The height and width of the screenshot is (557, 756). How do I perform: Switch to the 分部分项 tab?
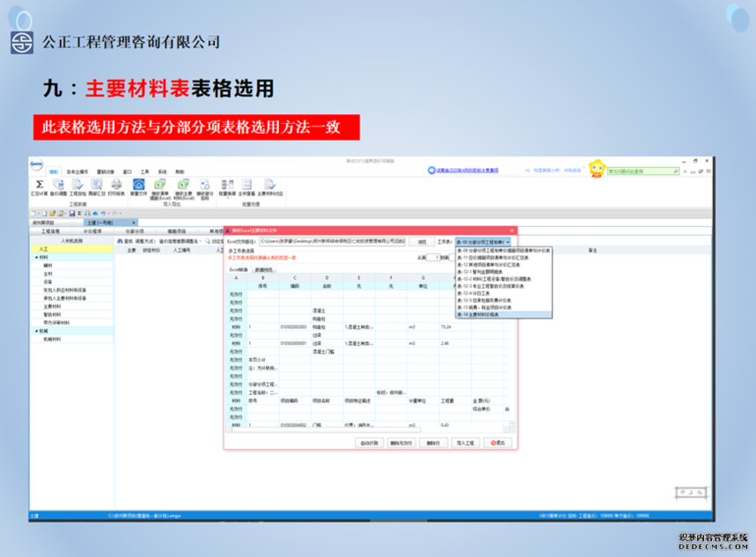(135, 231)
